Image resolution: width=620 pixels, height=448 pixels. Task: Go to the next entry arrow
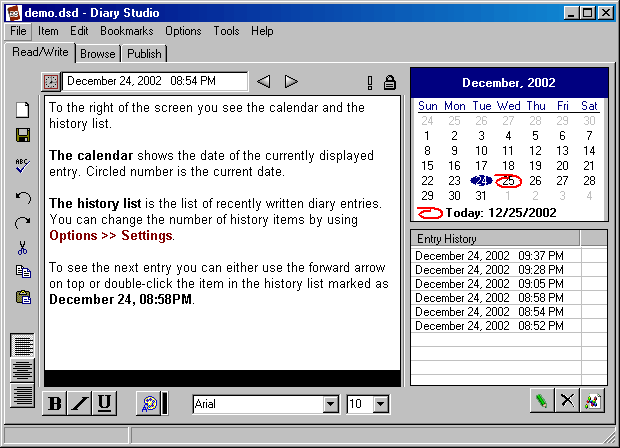point(291,81)
